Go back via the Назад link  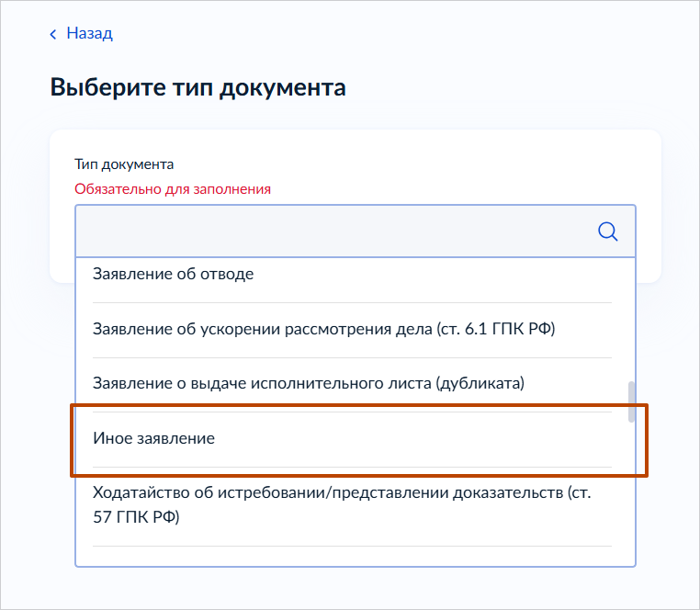pyautogui.click(x=89, y=34)
